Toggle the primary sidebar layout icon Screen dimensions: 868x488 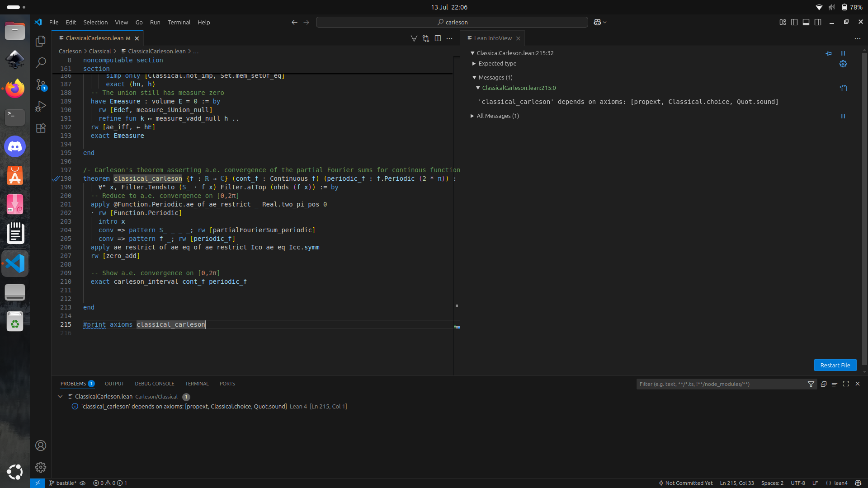coord(794,22)
